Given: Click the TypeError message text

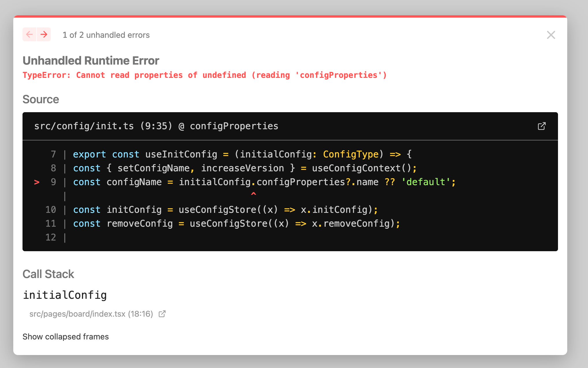Looking at the screenshot, I should tap(205, 75).
